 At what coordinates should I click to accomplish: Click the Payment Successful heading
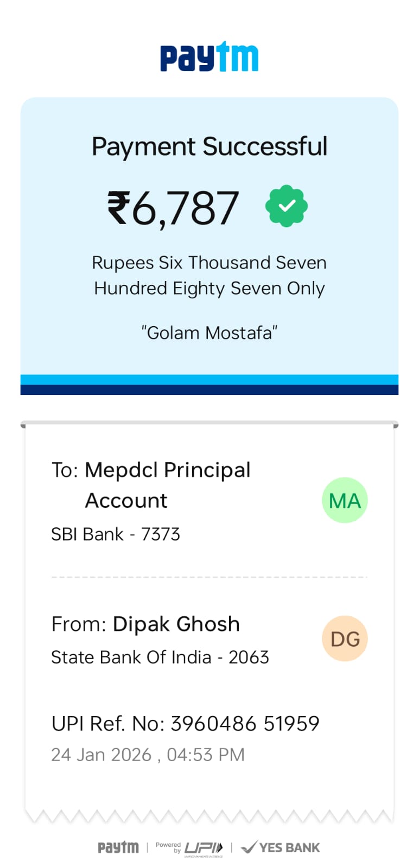[x=210, y=146]
